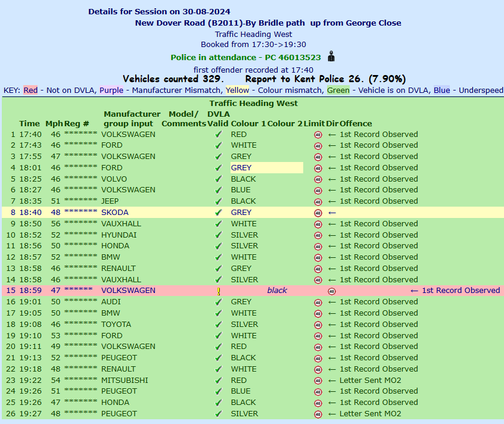Click 'Booked from 17:30->19:30' text
The height and width of the screenshot is (424, 504).
(253, 44)
